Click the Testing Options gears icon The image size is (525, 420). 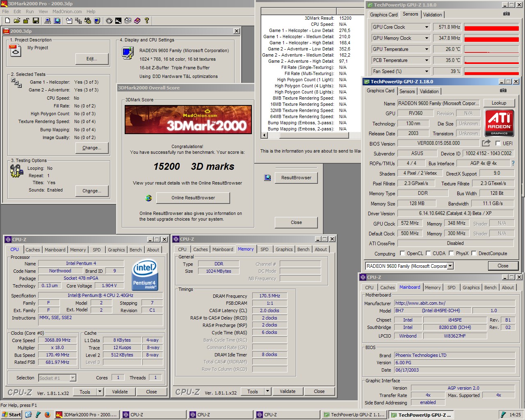pos(17,171)
